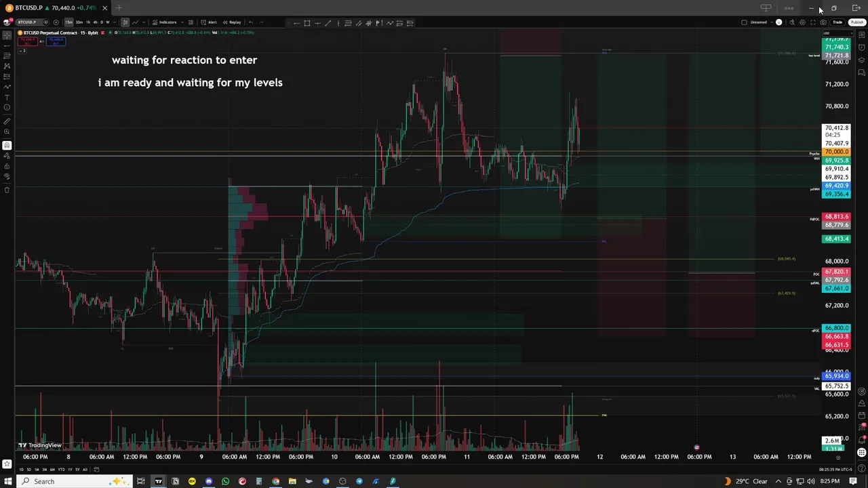The image size is (868, 488).
Task: Toggle the layout name checkbox beside Unnamed
Action: click(x=744, y=22)
